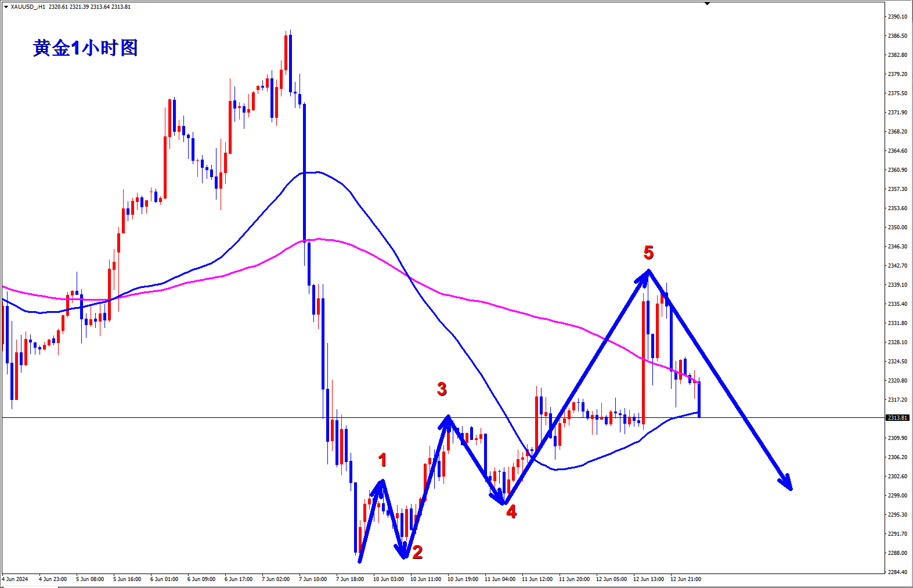The image size is (913, 588).
Task: Click the 11 Jun 12:00 time axis label
Action: 537,579
